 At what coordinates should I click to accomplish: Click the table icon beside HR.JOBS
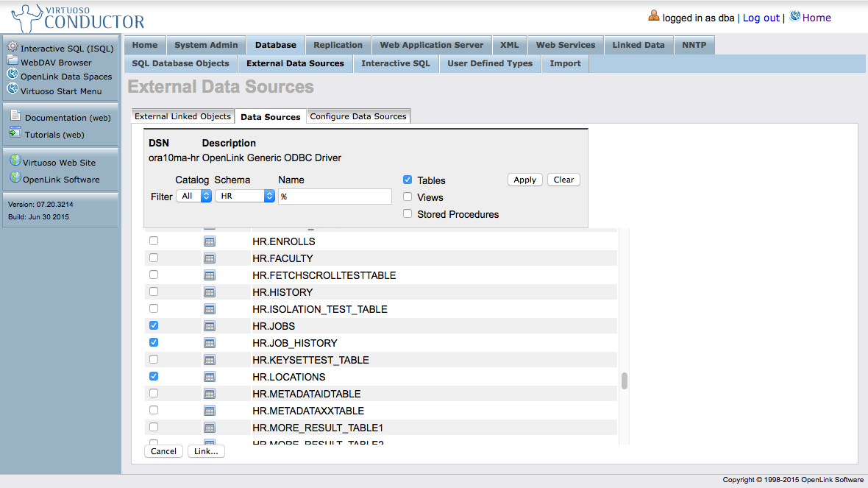(x=210, y=326)
